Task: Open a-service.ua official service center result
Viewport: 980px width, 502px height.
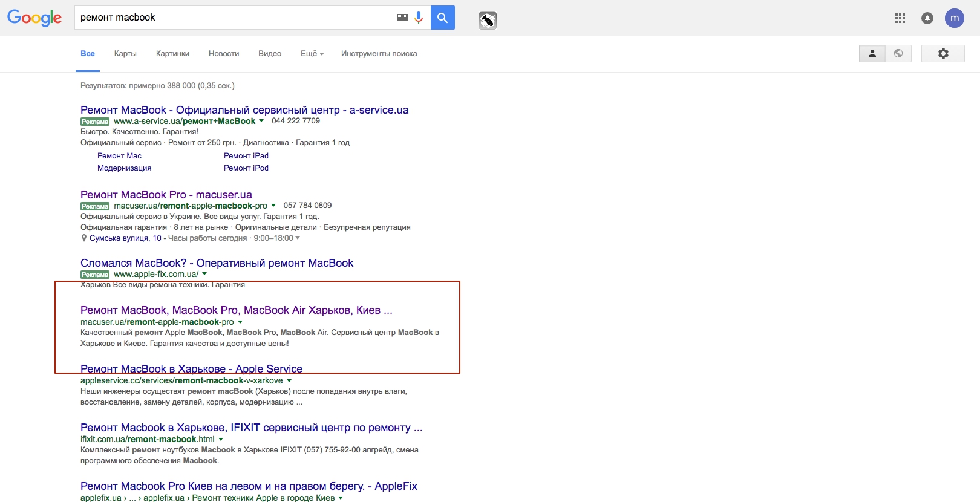Action: point(244,110)
